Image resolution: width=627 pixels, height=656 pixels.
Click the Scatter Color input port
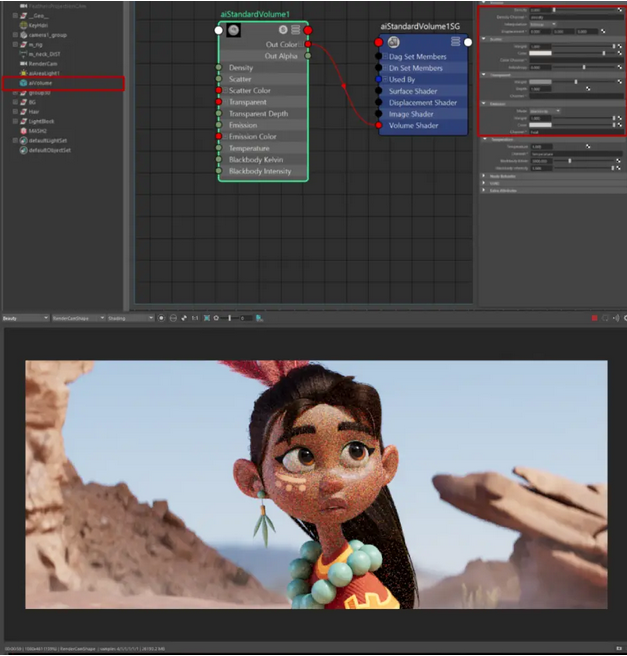[218, 90]
